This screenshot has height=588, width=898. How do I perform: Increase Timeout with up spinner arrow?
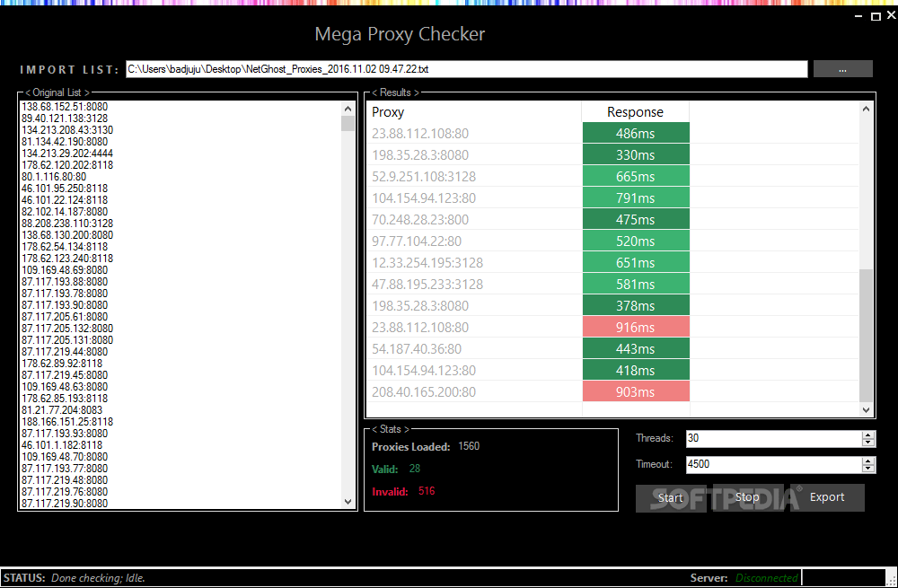868,461
